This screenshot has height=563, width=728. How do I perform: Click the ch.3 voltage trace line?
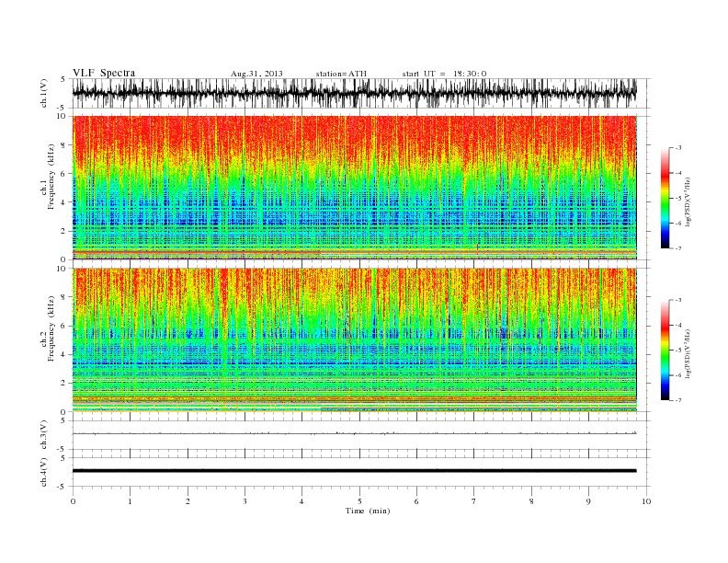[354, 433]
